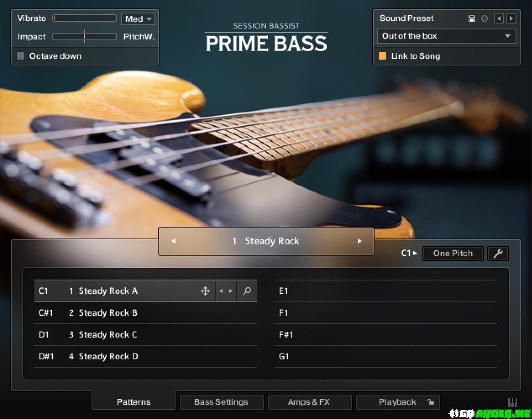
Task: Go to next sound preset
Action: point(511,18)
